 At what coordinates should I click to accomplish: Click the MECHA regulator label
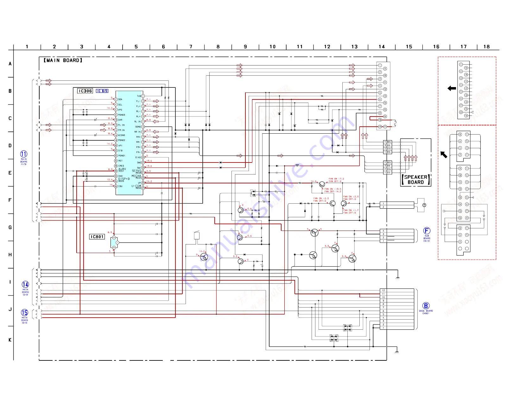click(136, 176)
